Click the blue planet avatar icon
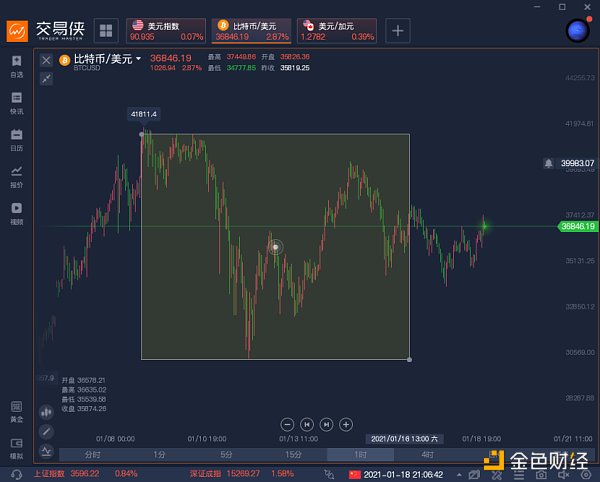The height and width of the screenshot is (482, 600). 576,30
